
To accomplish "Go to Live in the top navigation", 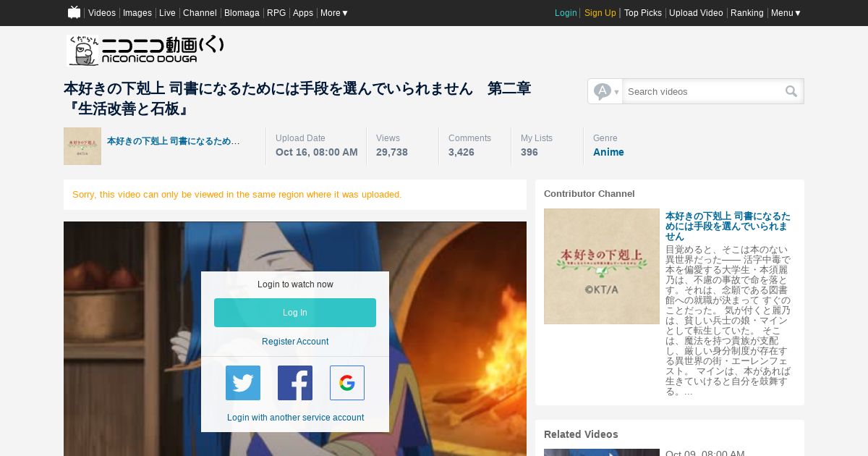I will [x=167, y=13].
